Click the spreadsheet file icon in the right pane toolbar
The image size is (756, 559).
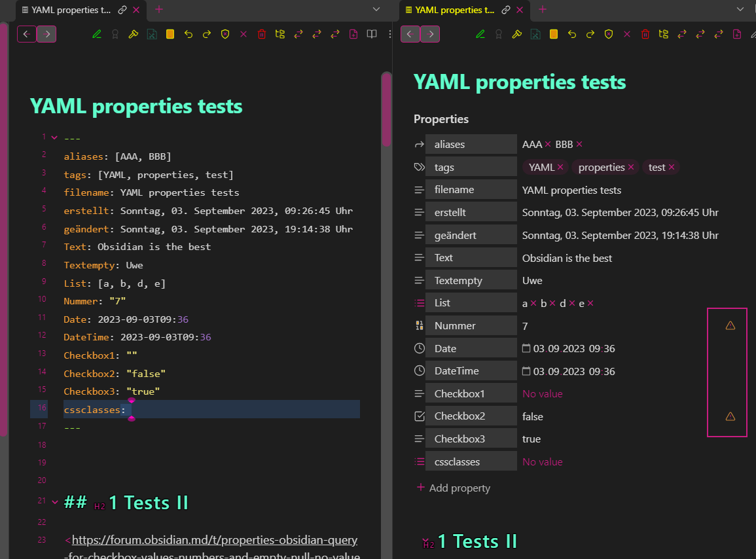(x=535, y=34)
